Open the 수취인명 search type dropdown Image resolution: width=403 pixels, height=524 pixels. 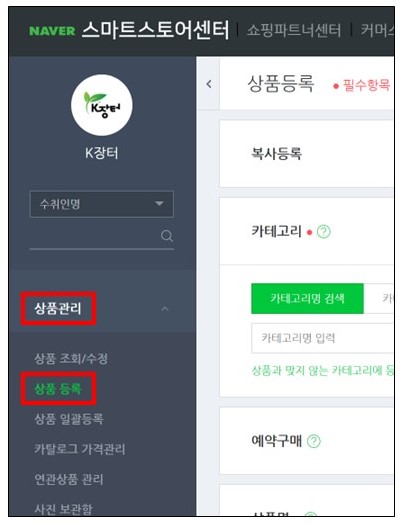102,204
